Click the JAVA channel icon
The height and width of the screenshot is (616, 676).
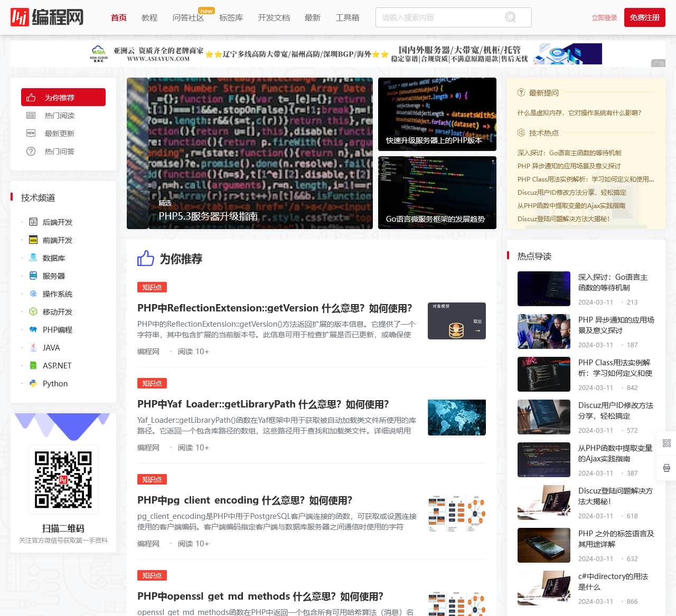pos(33,348)
